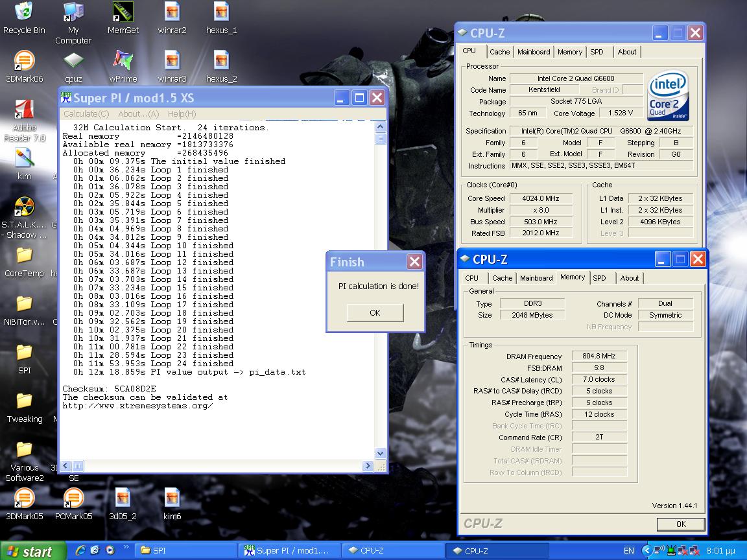This screenshot has height=560, width=747.
Task: Open the Tweaking folder
Action: click(24, 408)
